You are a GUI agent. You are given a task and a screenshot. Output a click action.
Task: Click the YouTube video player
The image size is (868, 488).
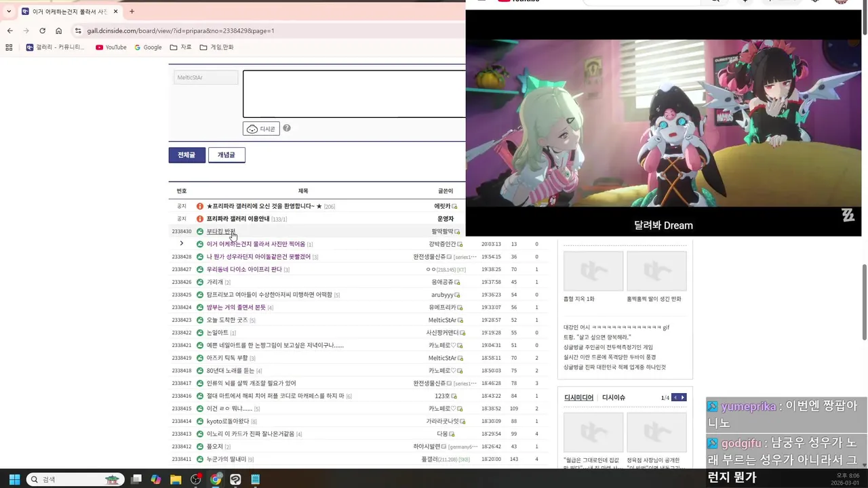(x=663, y=122)
